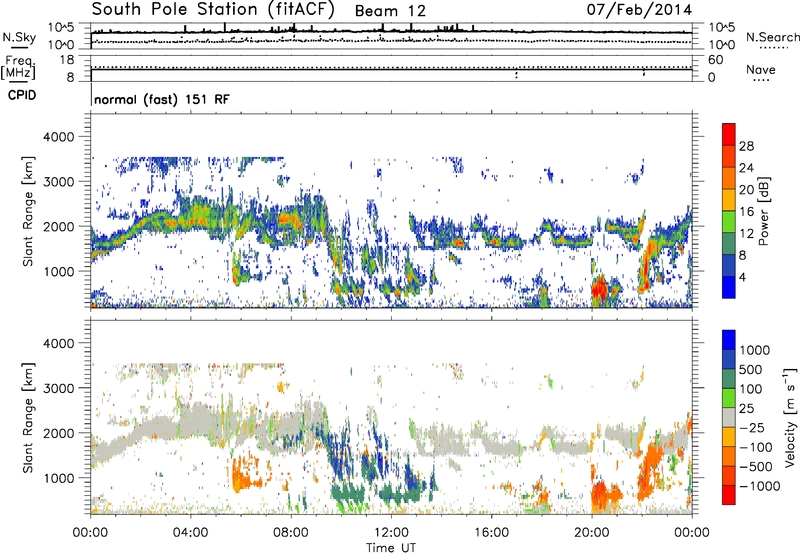Click the power colorbar "16" tick label

click(x=746, y=212)
